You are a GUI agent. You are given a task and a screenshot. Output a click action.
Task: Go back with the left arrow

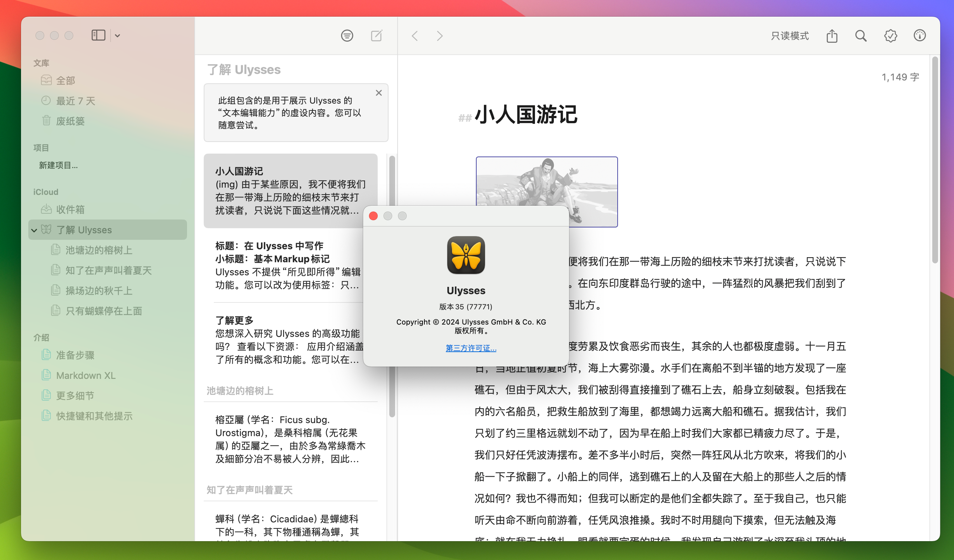[415, 36]
